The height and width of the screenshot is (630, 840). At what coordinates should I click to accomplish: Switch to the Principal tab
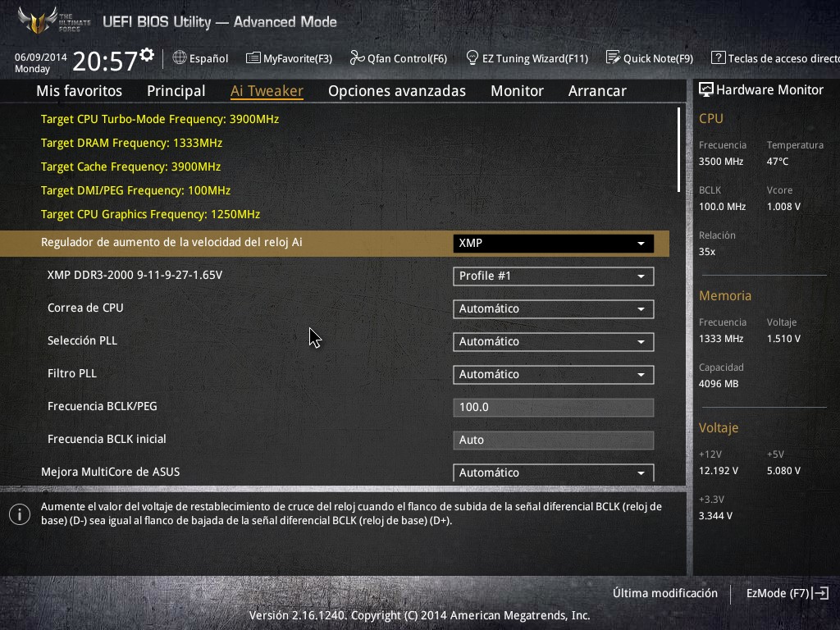(176, 91)
